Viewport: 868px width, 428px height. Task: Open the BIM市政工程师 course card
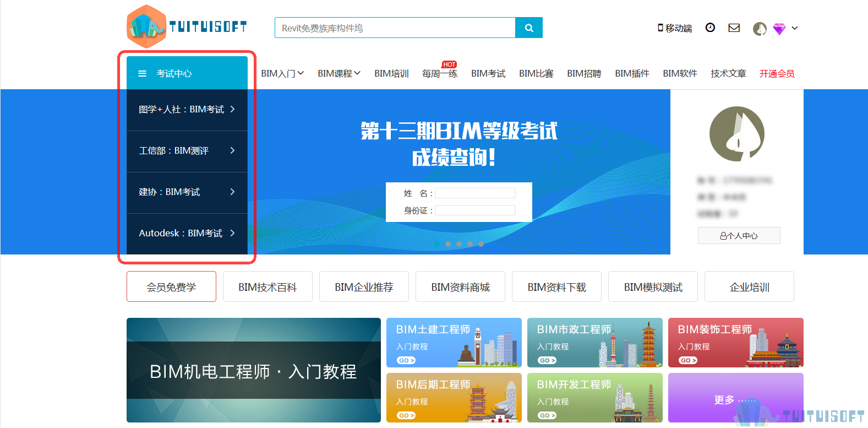595,343
